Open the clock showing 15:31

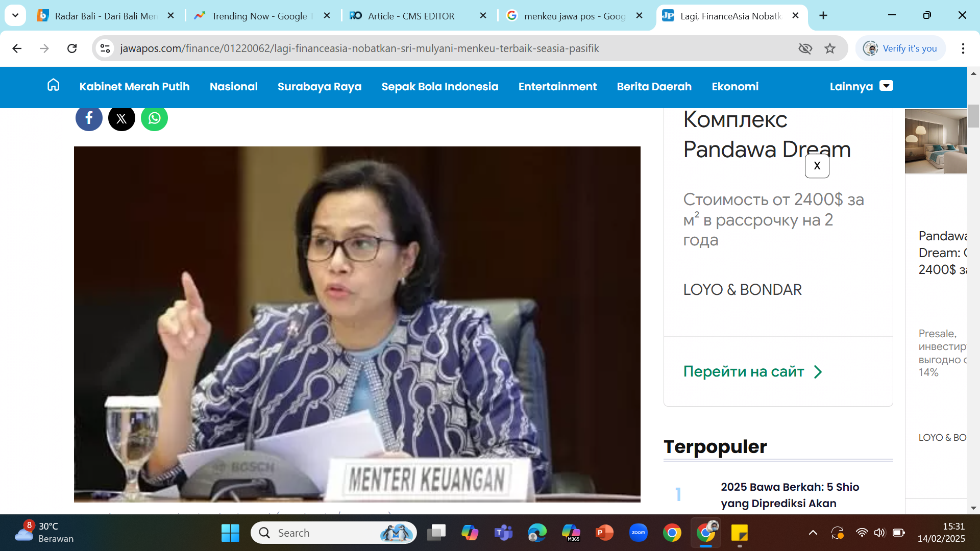coord(941,533)
